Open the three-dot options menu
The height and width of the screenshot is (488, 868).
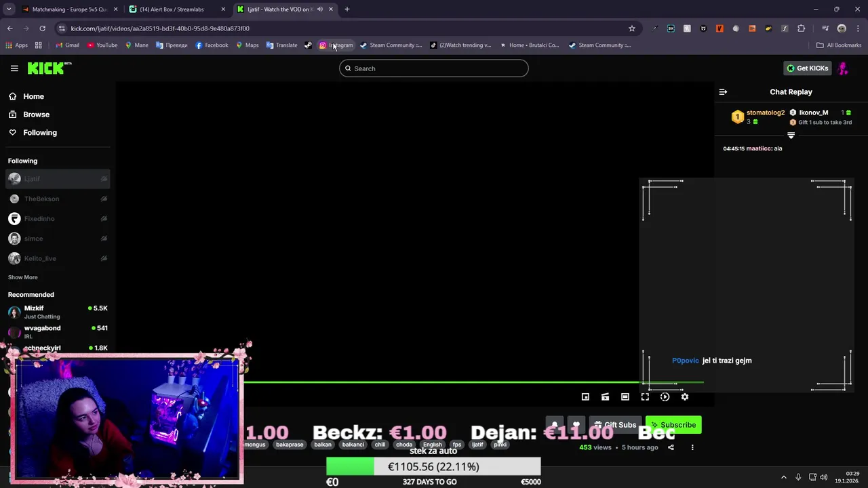[692, 447]
